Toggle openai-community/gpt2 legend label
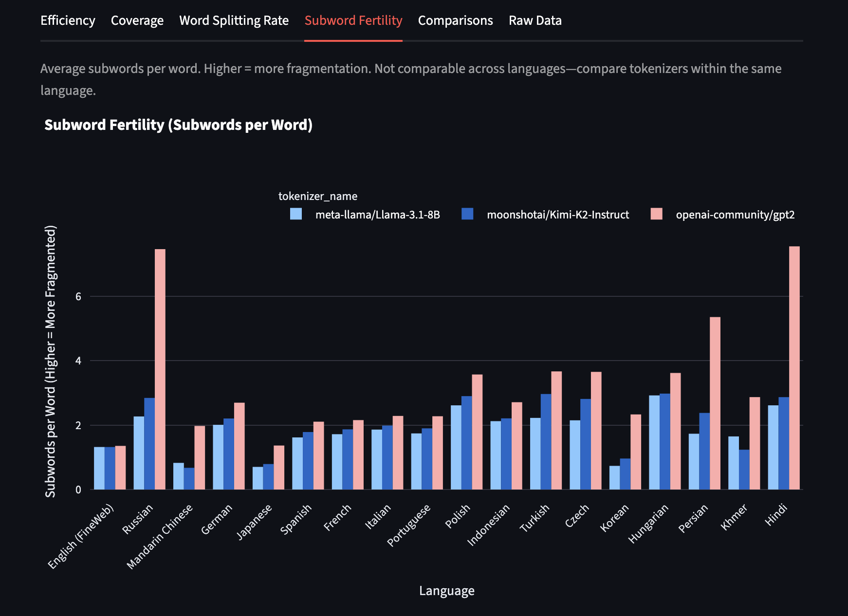The width and height of the screenshot is (848, 616). [735, 215]
